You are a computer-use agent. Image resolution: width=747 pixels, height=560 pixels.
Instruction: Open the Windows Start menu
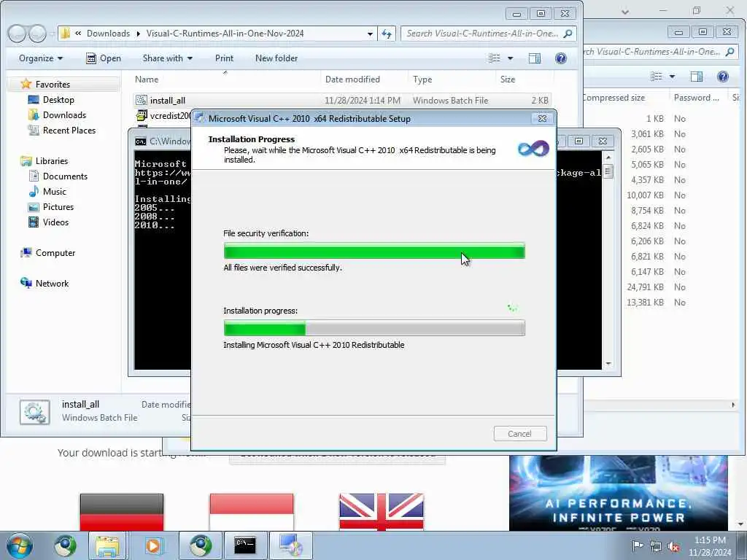19,545
